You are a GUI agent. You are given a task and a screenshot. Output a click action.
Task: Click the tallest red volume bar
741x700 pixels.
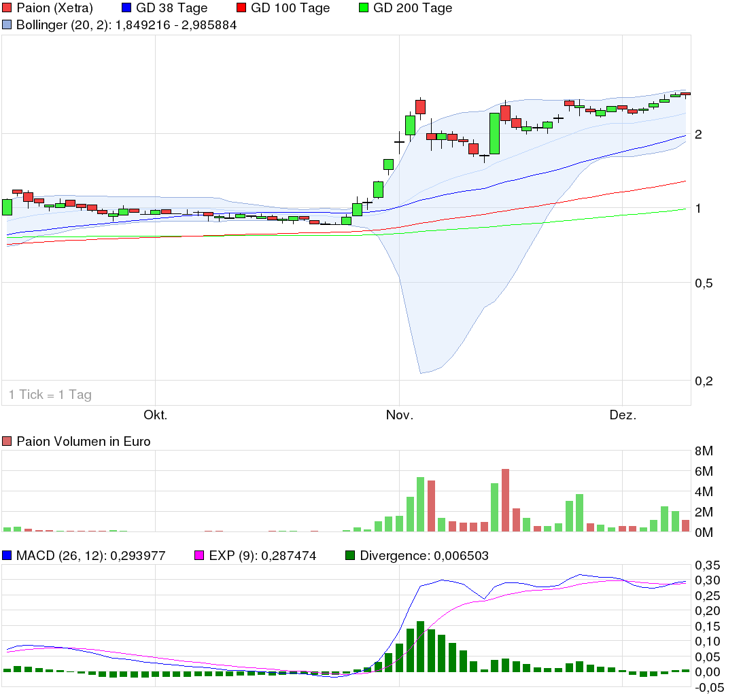[x=505, y=500]
